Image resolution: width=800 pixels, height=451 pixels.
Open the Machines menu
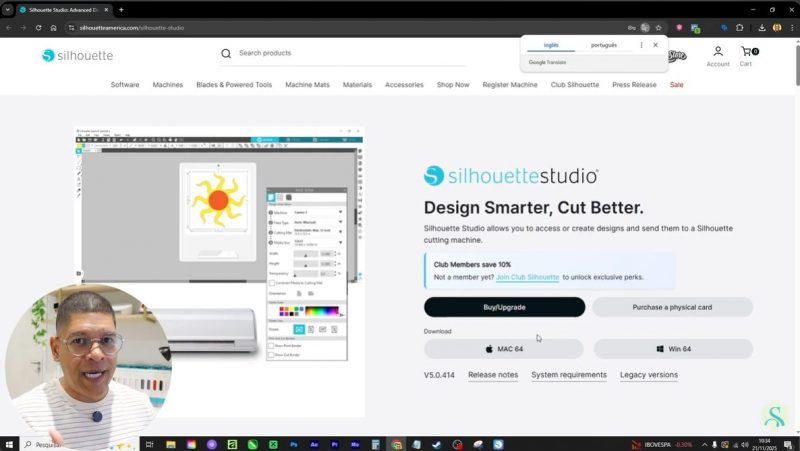tap(168, 85)
